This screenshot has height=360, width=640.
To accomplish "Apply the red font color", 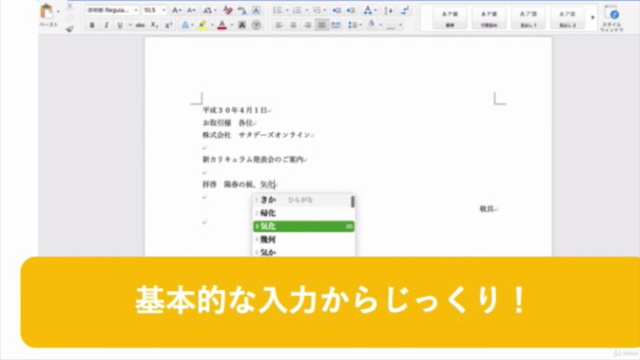I will click(222, 25).
